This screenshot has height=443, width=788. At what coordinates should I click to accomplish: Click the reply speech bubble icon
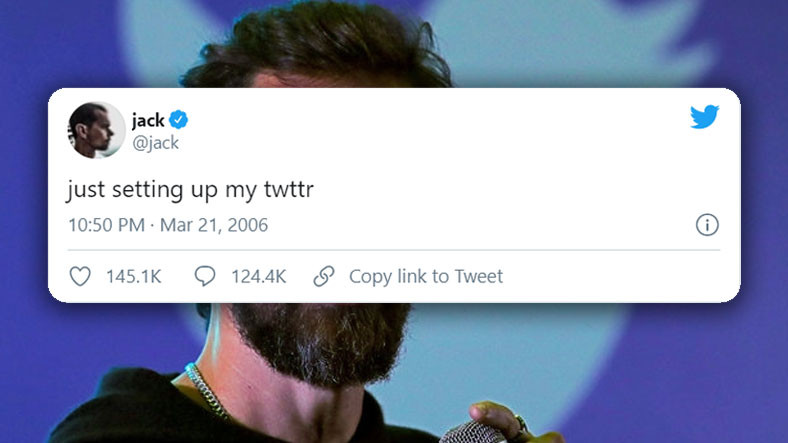pos(205,276)
